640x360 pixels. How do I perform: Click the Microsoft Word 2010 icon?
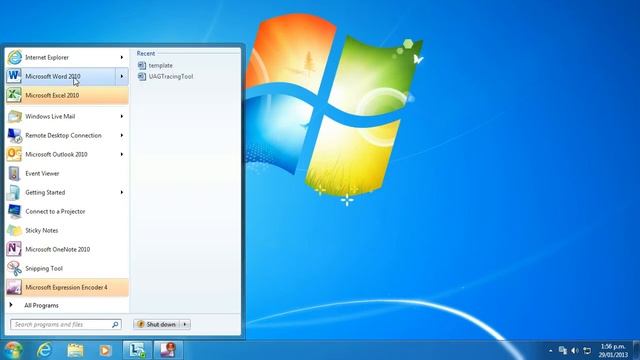pyautogui.click(x=14, y=76)
